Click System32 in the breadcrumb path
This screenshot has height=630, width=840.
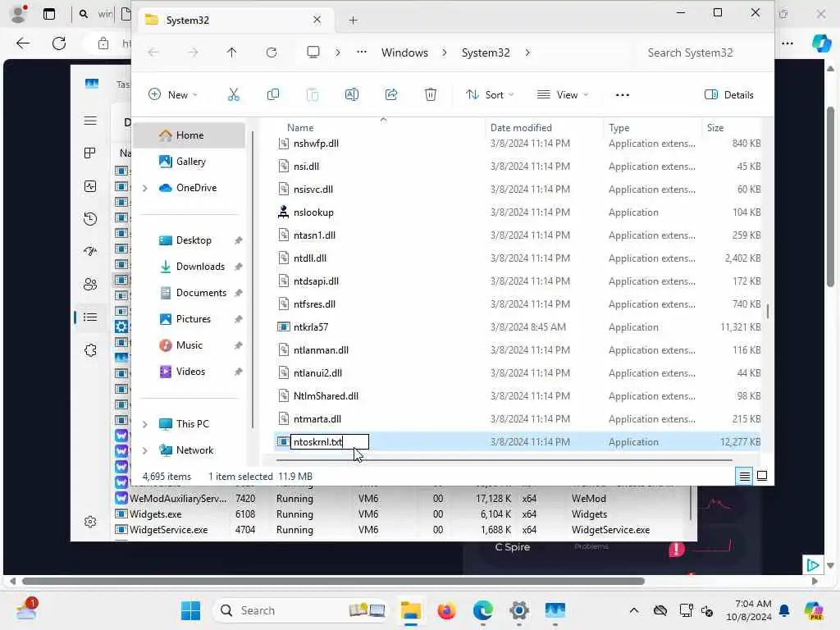click(x=486, y=52)
